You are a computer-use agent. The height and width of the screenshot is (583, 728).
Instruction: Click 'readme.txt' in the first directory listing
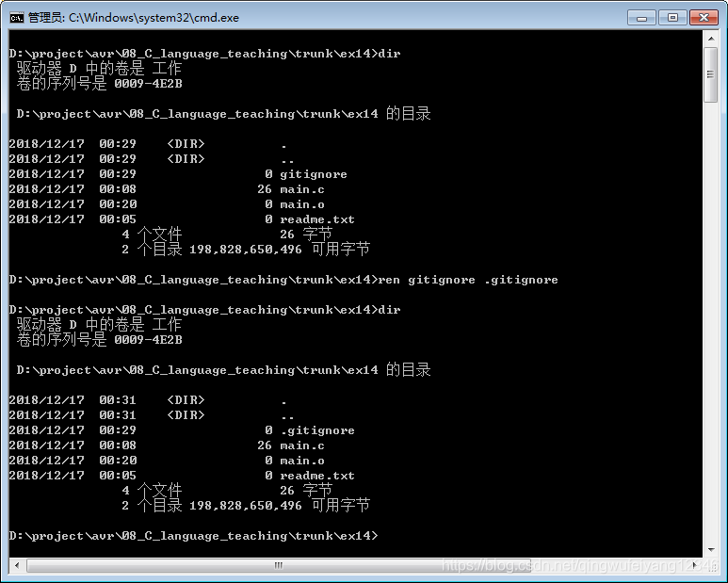(317, 219)
